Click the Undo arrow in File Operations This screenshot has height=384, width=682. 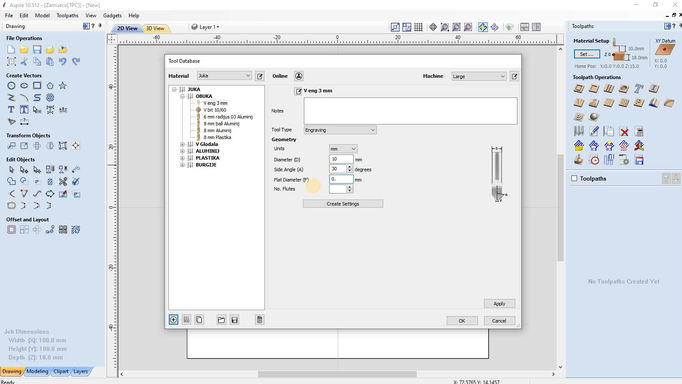click(x=63, y=62)
